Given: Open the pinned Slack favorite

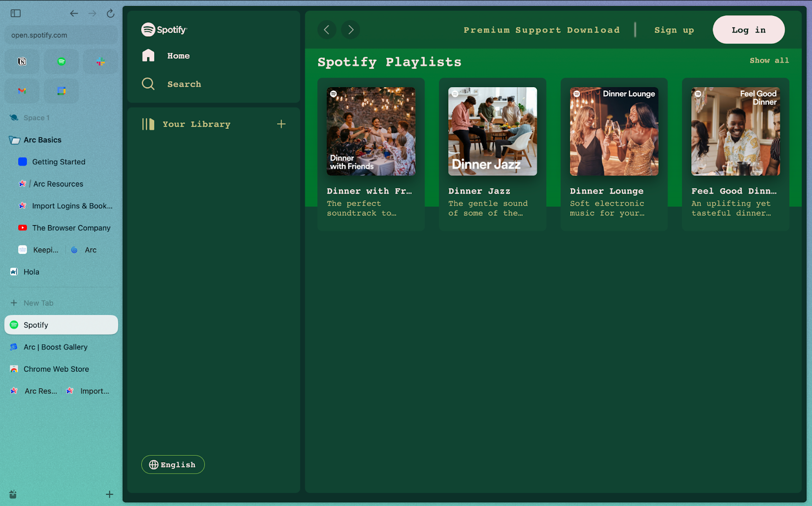Looking at the screenshot, I should (x=100, y=62).
